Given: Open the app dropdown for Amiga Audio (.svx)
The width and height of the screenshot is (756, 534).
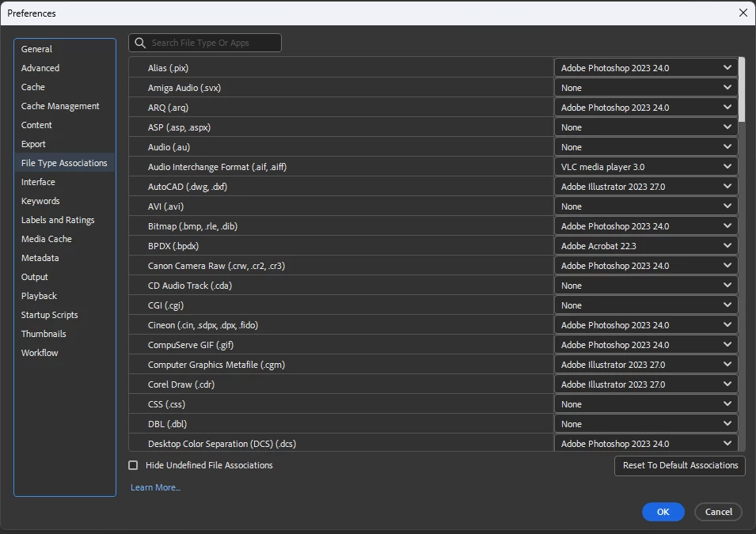Looking at the screenshot, I should click(646, 88).
